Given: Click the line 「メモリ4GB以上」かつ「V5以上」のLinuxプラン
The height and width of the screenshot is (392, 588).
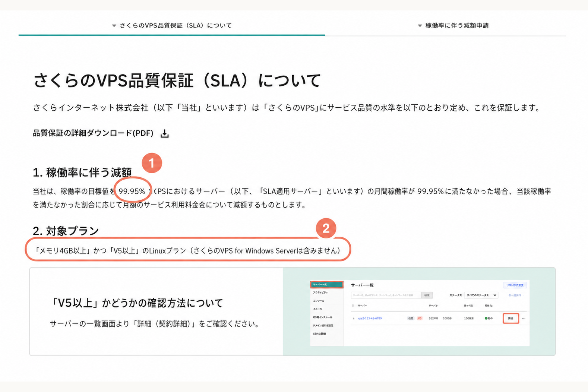Looking at the screenshot, I should (187, 251).
